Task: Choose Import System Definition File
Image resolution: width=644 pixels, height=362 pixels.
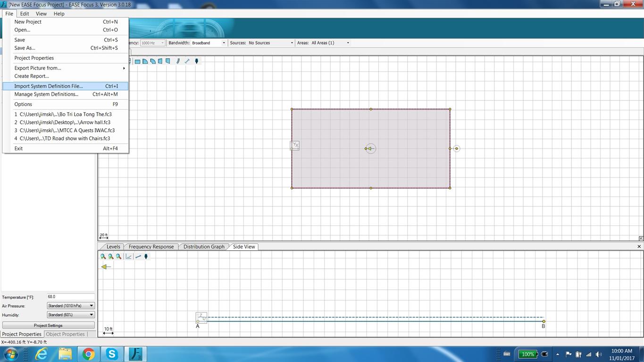Action: point(49,86)
